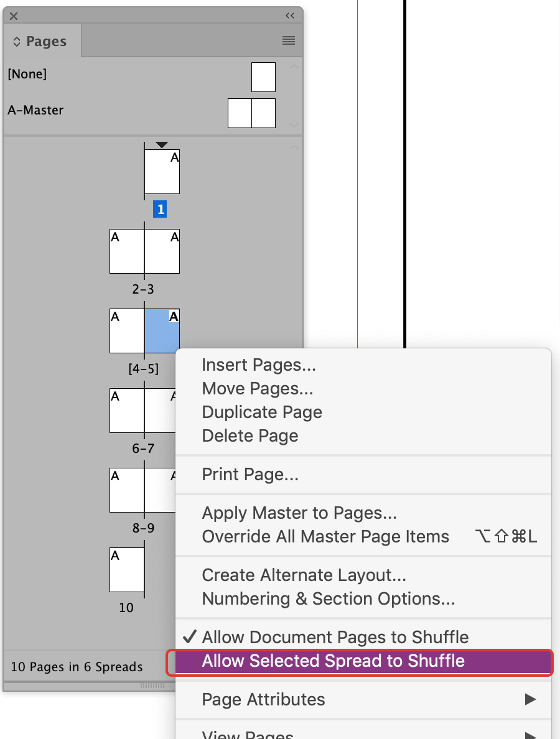Viewport: 560px width, 739px height.
Task: Select page 1 thumbnail
Action: pos(161,171)
